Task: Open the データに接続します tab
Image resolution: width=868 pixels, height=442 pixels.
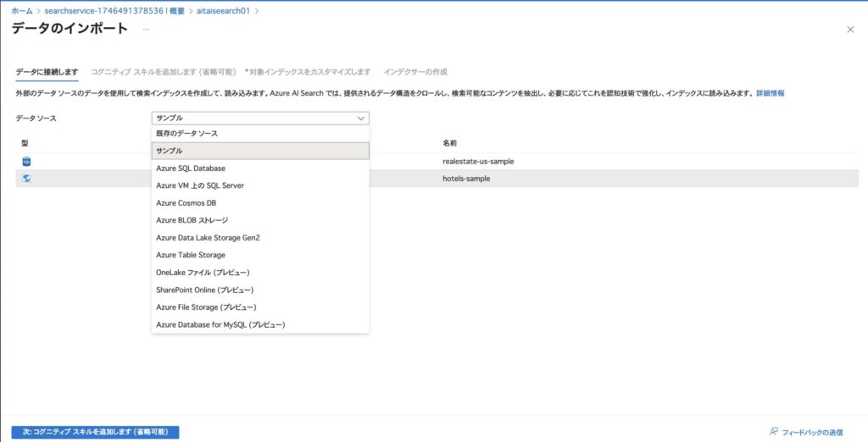Action: (x=47, y=72)
